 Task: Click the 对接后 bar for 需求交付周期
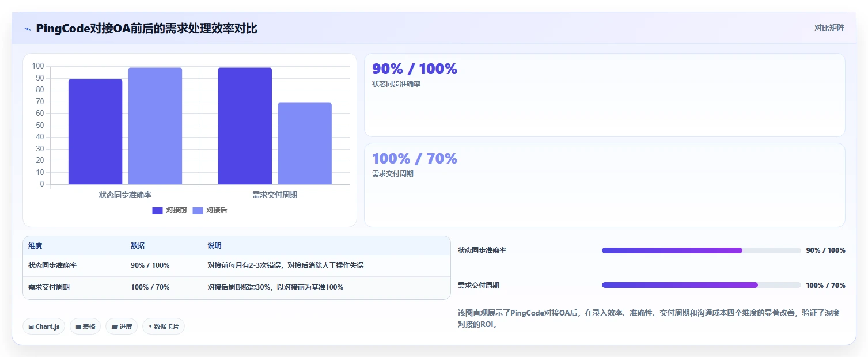point(305,143)
